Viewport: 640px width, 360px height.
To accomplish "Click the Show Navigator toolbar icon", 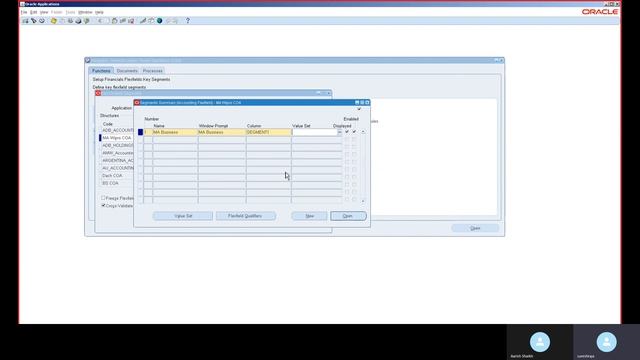I will 42,20.
